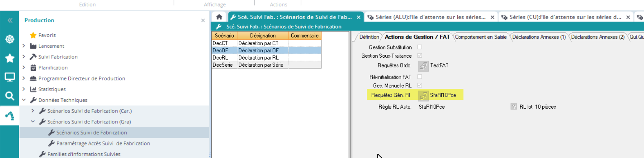Click the helm wheel icon in sidebar
Viewport: 644px width, 158px height.
click(x=10, y=39)
